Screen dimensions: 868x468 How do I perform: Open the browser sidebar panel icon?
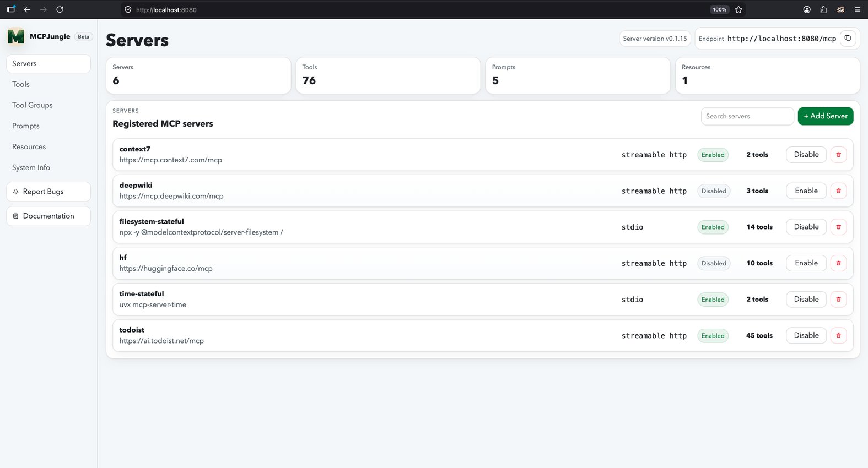coord(10,9)
